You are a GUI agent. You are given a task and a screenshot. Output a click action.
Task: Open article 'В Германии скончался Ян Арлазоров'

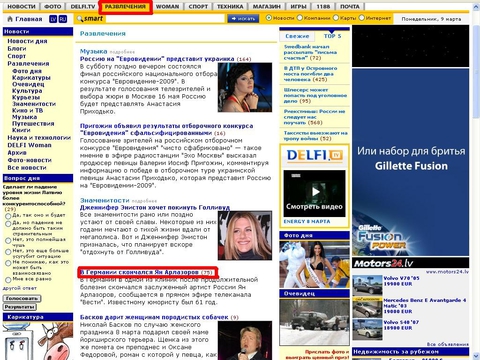139,272
